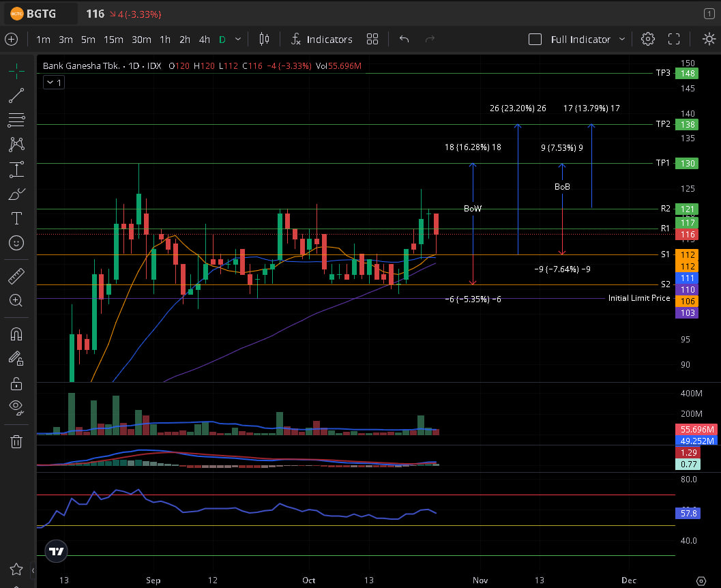Open chart settings gear icon

[648, 39]
